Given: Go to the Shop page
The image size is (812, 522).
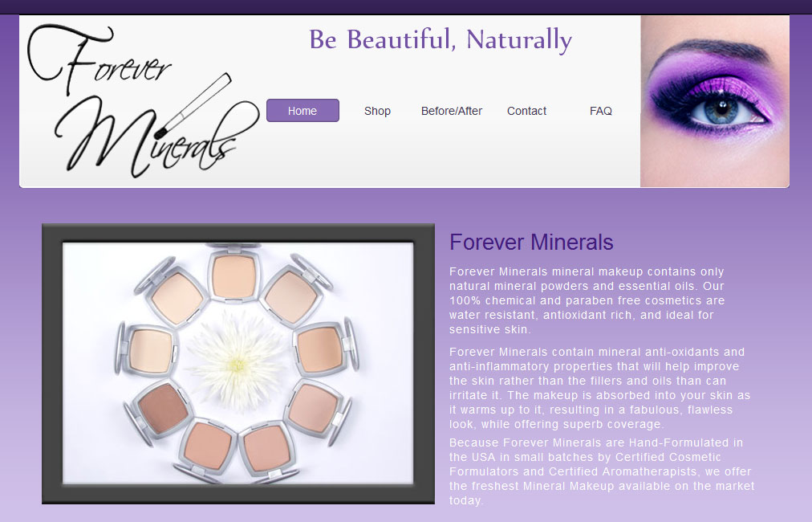Looking at the screenshot, I should coord(377,111).
